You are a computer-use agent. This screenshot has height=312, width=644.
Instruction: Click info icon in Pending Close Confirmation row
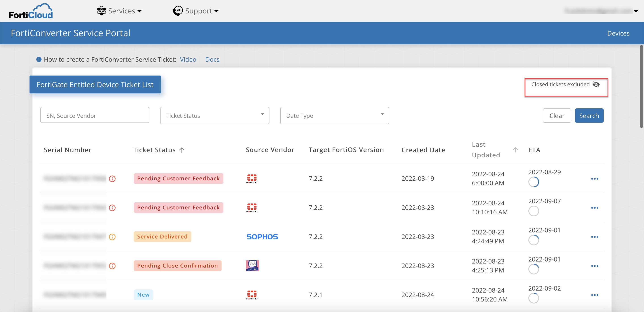(x=112, y=266)
